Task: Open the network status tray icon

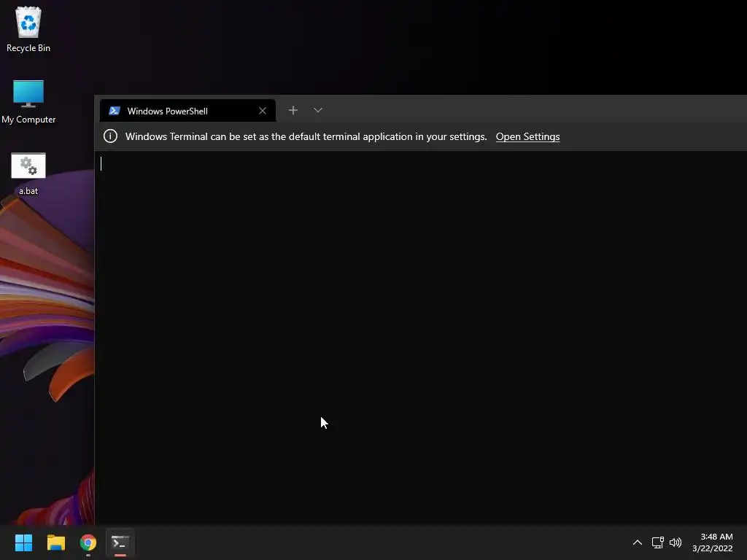Action: (x=657, y=542)
